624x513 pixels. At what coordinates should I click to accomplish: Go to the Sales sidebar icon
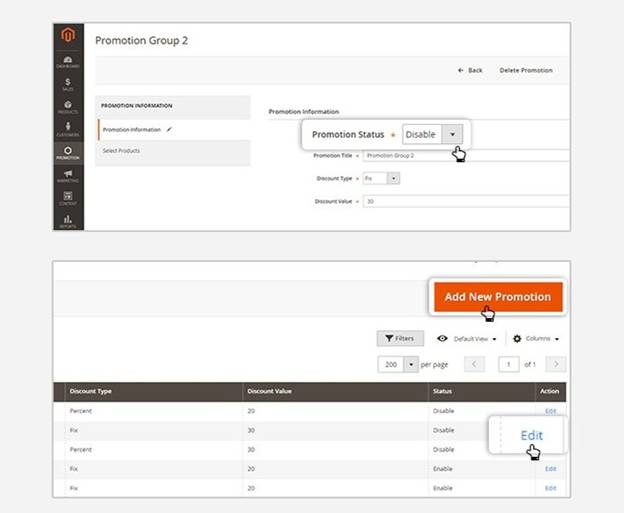[x=68, y=84]
